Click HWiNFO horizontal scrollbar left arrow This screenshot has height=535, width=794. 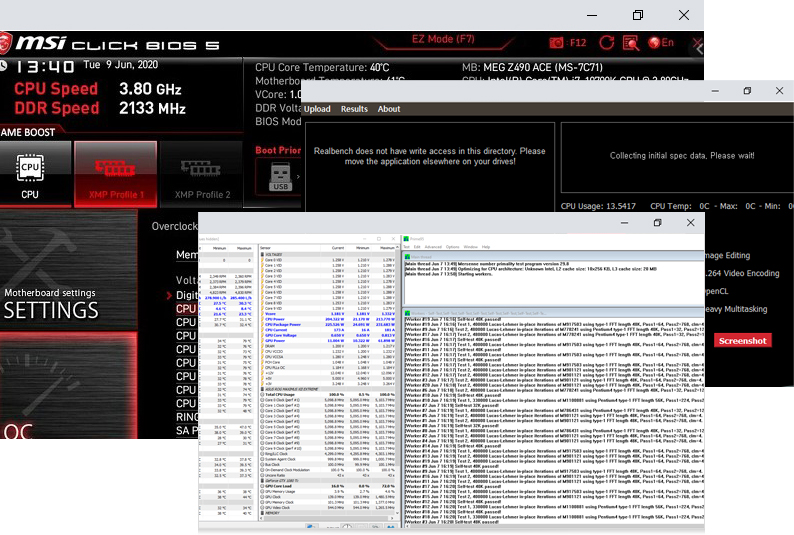[x=261, y=518]
